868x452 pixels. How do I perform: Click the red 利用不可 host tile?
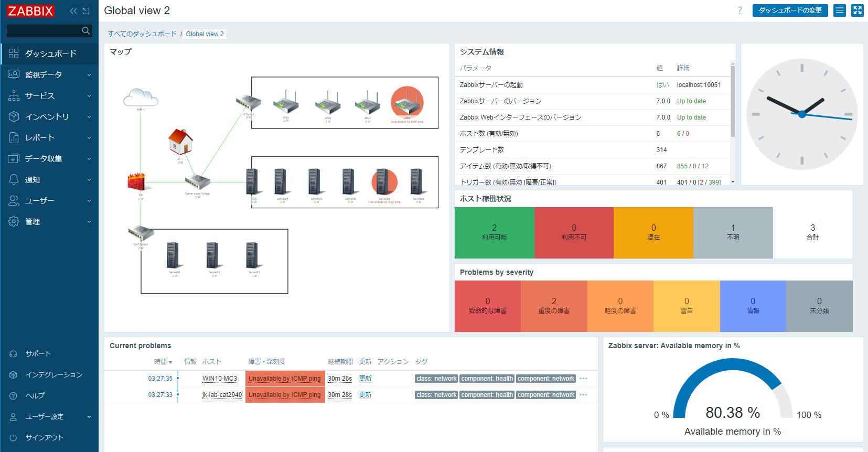click(574, 233)
